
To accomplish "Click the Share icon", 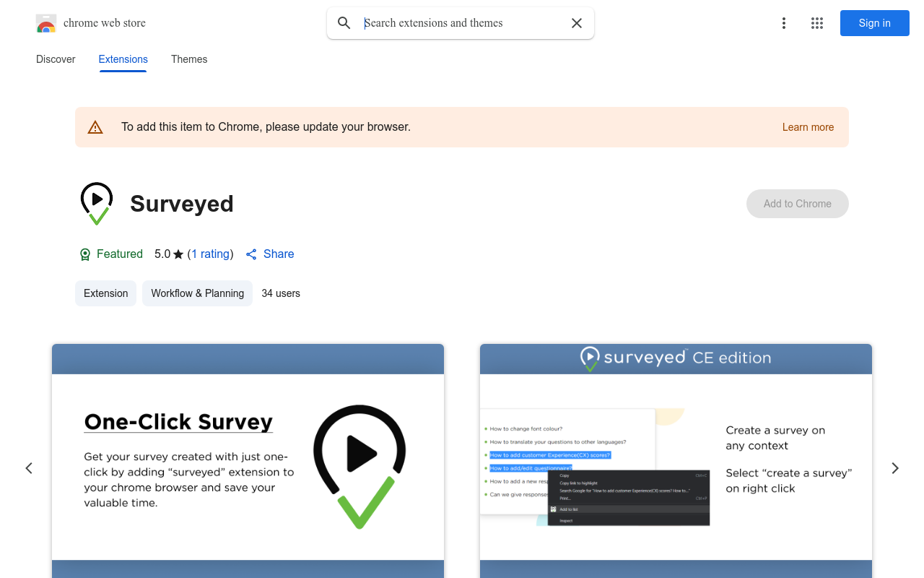I will click(x=251, y=254).
